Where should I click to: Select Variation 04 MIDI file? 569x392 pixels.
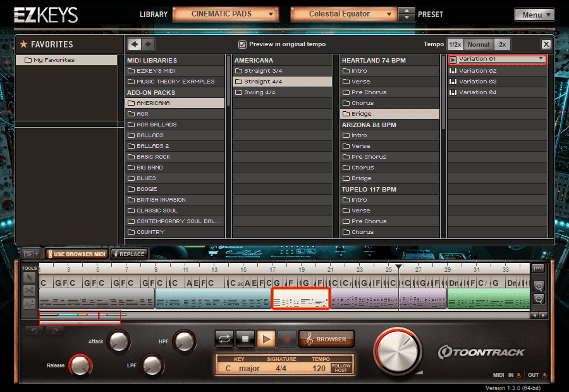coord(497,92)
